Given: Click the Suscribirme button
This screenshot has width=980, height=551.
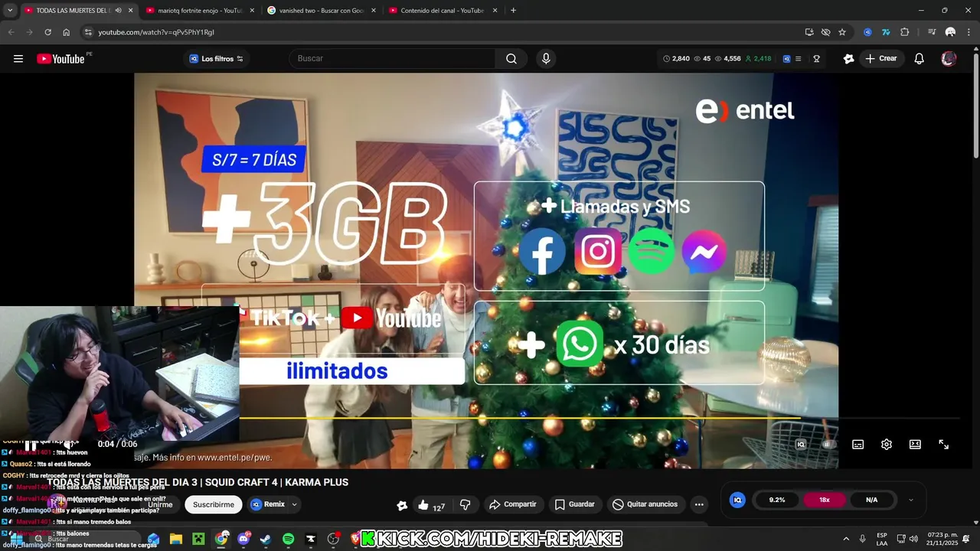Looking at the screenshot, I should tap(214, 504).
